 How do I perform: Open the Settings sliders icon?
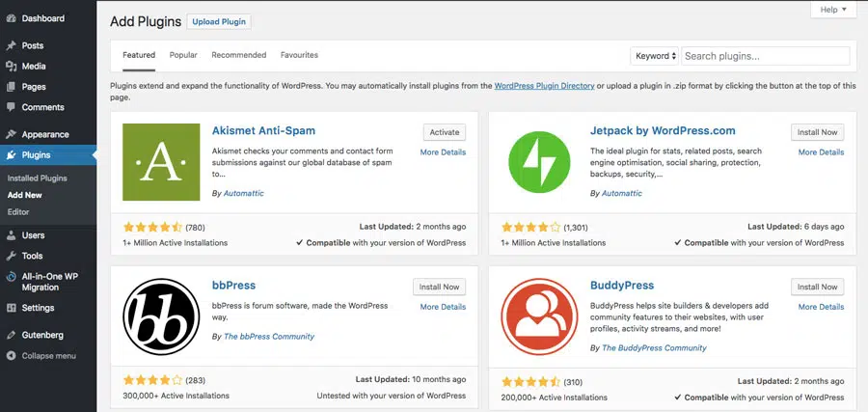click(x=11, y=308)
